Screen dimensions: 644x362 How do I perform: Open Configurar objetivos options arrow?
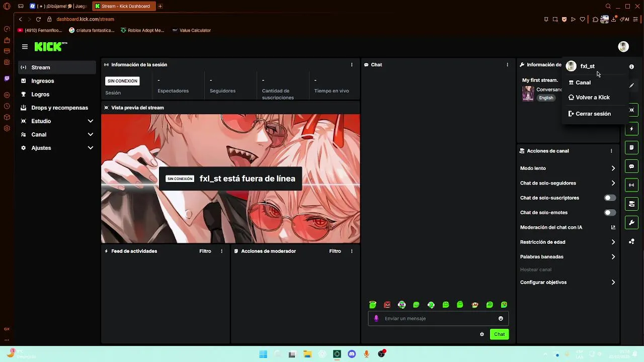[613, 283]
